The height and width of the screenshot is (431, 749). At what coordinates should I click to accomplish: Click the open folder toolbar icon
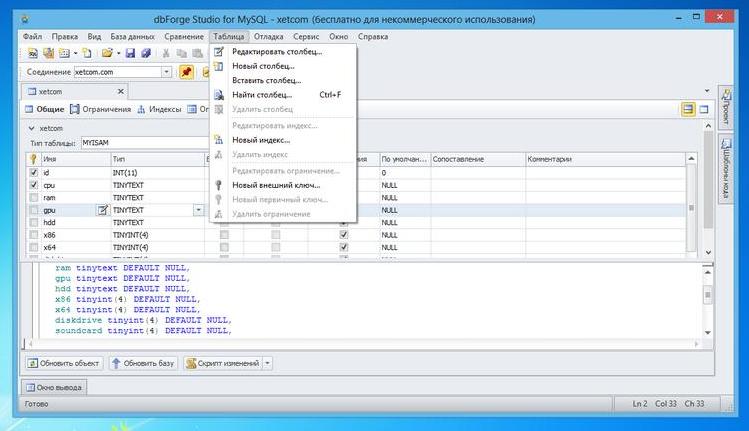[107, 53]
